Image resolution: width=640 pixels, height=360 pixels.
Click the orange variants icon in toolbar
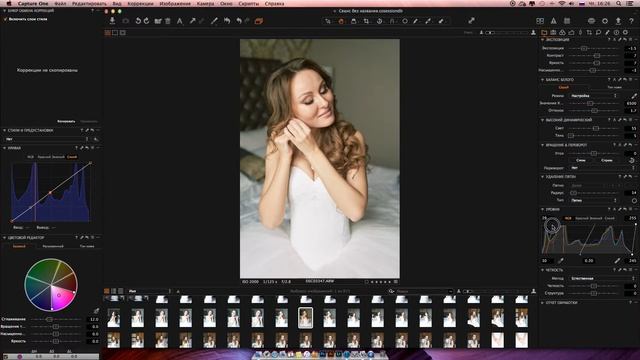(x=259, y=21)
